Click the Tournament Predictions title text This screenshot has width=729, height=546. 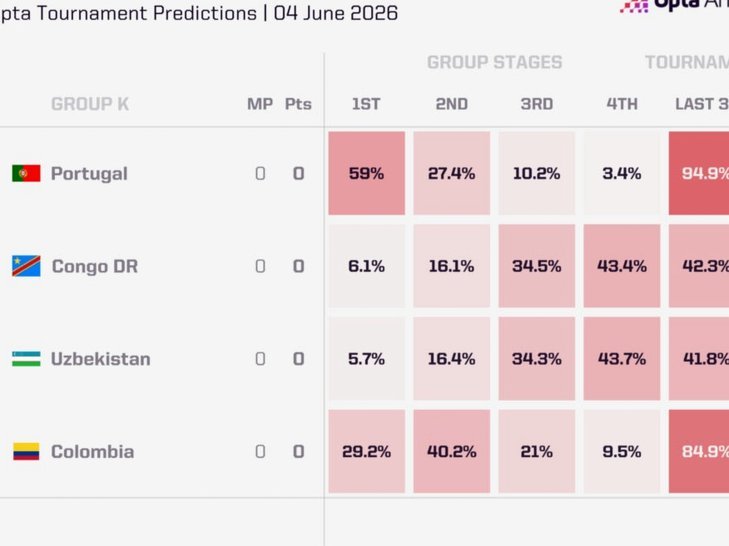click(x=147, y=13)
